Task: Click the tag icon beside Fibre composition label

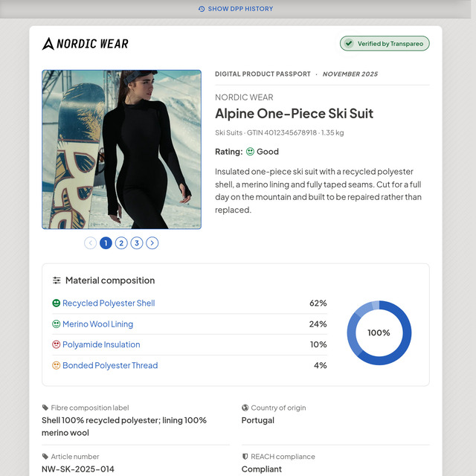Action: 45,408
